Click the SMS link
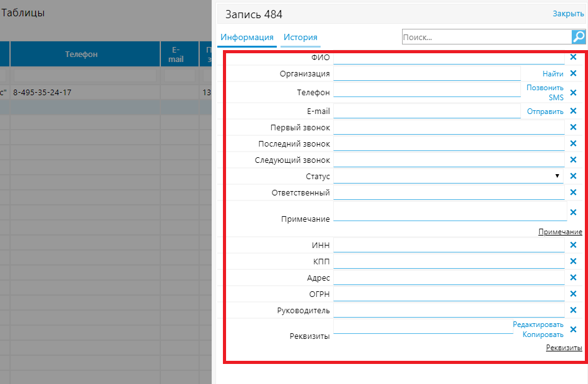588x384 pixels. [x=555, y=97]
